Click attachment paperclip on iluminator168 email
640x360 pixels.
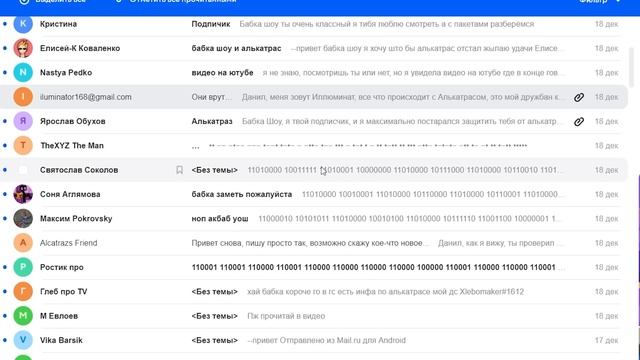pyautogui.click(x=579, y=97)
